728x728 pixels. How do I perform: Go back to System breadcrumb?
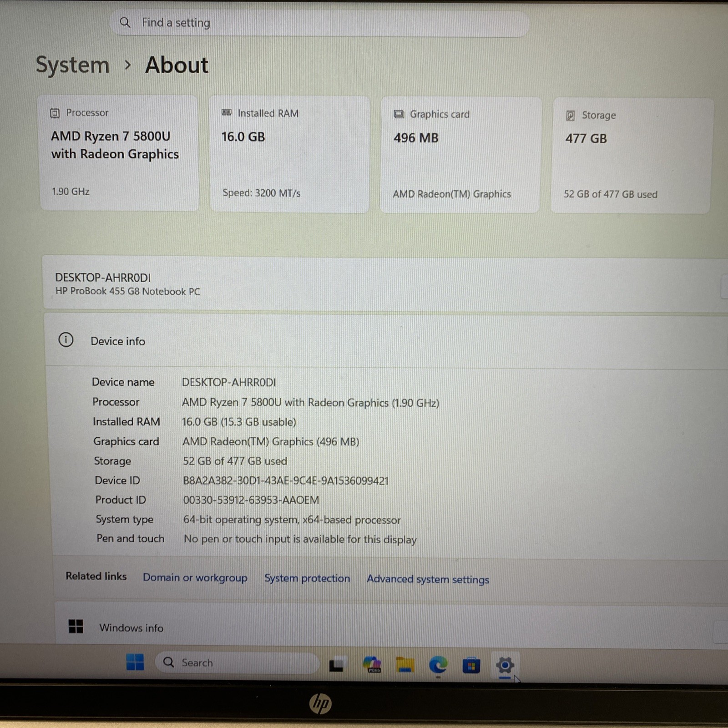[x=72, y=65]
